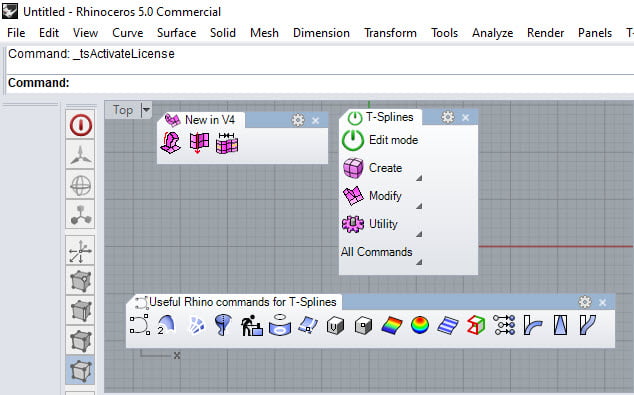Click the multi-direction axis arrows icon
Image resolution: width=634 pixels, height=395 pixels.
click(x=80, y=251)
